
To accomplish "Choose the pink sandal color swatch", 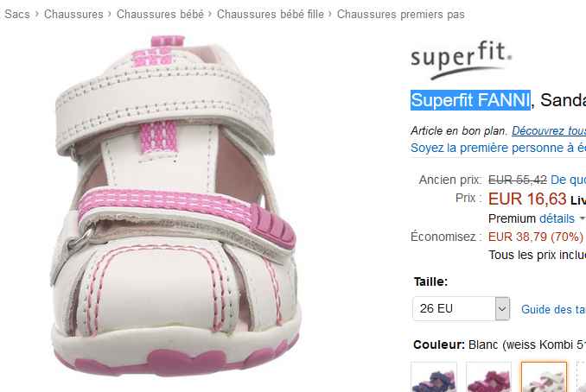I will click(488, 376).
